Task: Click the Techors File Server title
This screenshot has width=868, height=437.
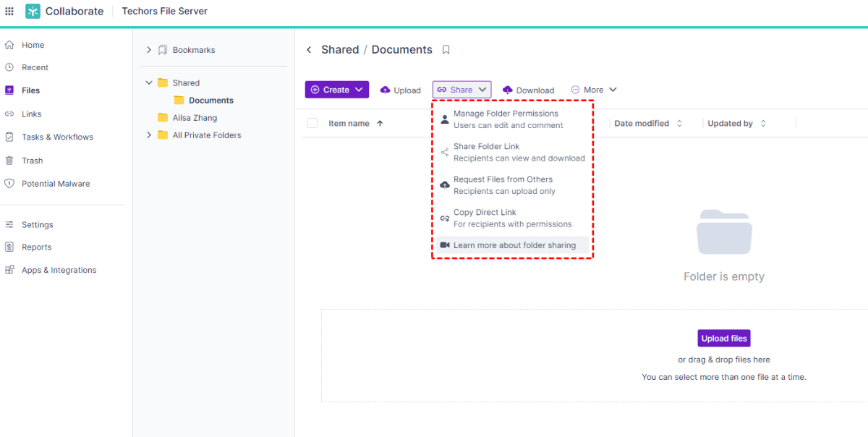Action: click(x=165, y=11)
